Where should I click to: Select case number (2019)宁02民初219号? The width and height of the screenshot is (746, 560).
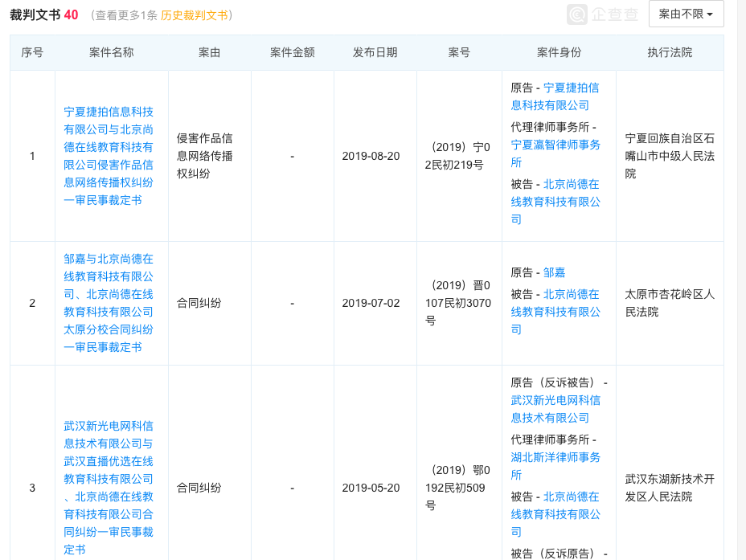[457, 156]
